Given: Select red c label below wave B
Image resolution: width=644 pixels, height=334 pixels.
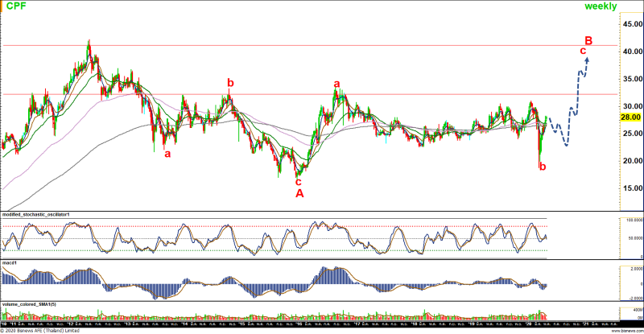Looking at the screenshot, I should click(x=583, y=52).
